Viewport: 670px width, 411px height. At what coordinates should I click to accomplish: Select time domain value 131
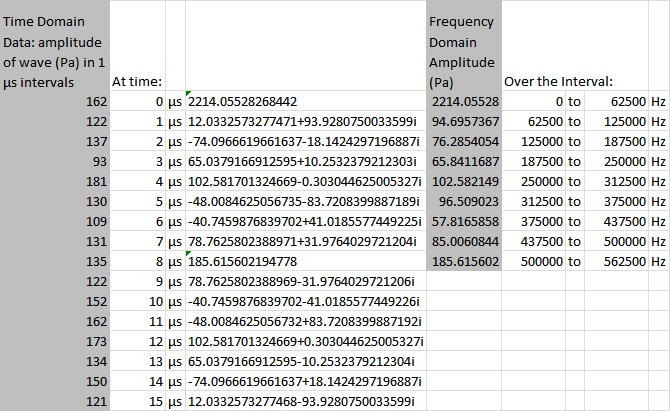click(55, 241)
